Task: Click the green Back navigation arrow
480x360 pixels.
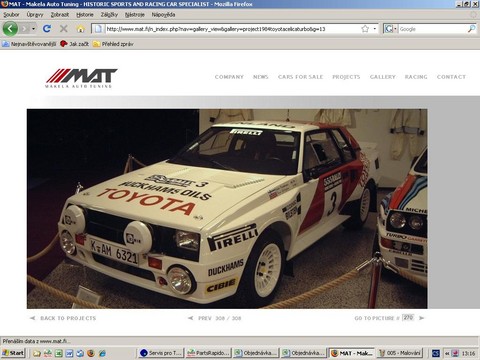Action: click(x=10, y=29)
